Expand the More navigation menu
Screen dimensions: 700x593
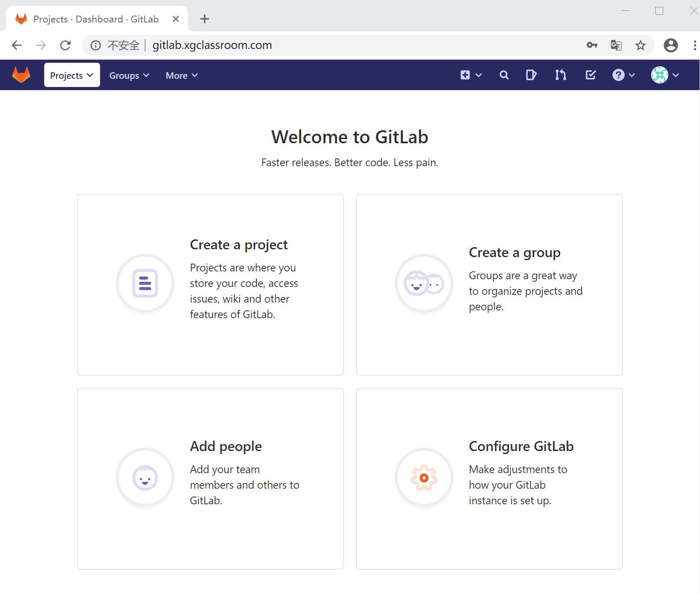[181, 75]
